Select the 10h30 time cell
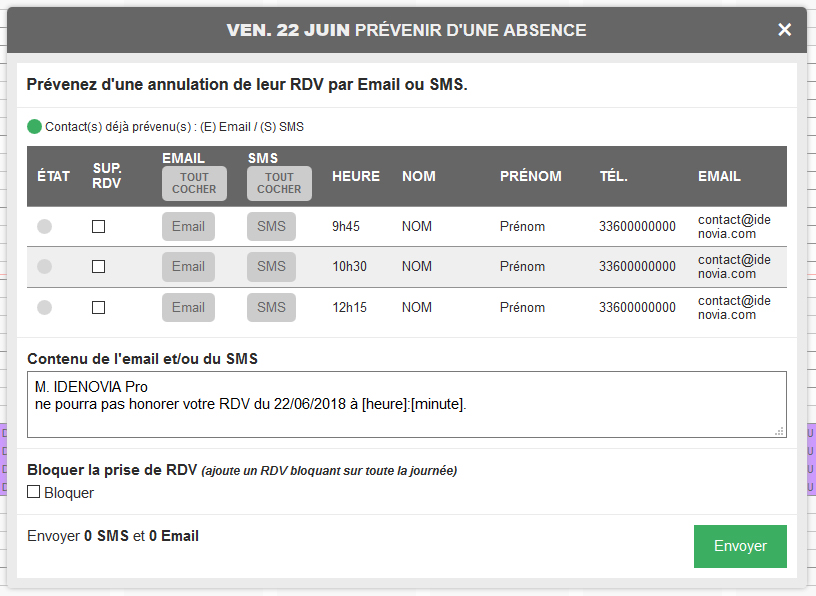816x596 pixels. click(350, 267)
